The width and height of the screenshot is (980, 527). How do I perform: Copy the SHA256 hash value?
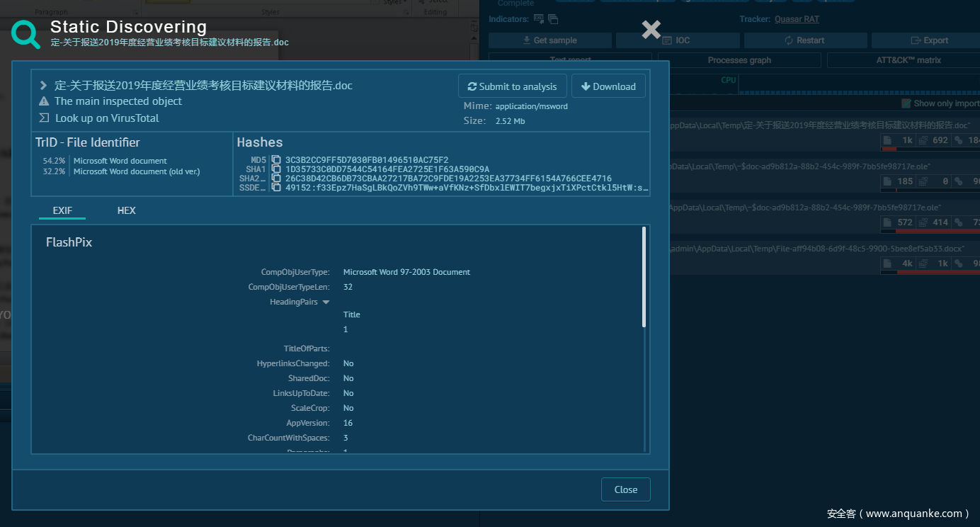[276, 178]
